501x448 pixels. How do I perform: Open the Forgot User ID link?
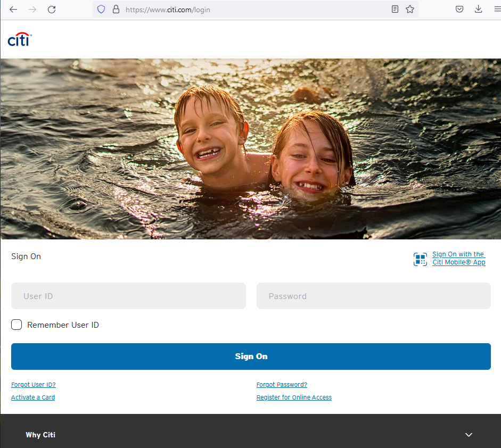tap(33, 384)
